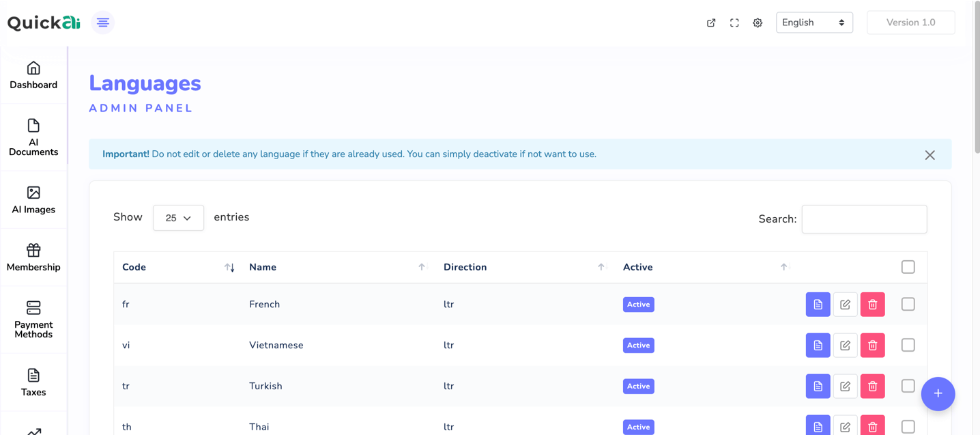Viewport: 980px width, 435px height.
Task: Open the English language dropdown
Action: tap(813, 23)
